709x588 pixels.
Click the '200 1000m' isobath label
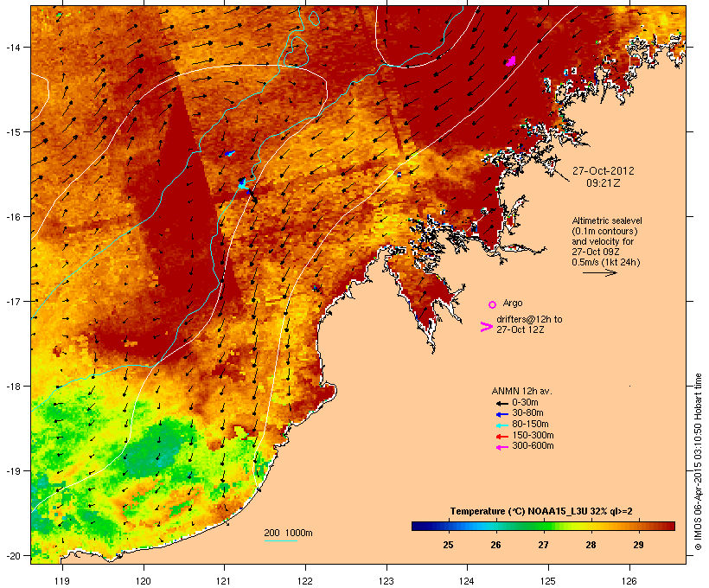pyautogui.click(x=288, y=533)
